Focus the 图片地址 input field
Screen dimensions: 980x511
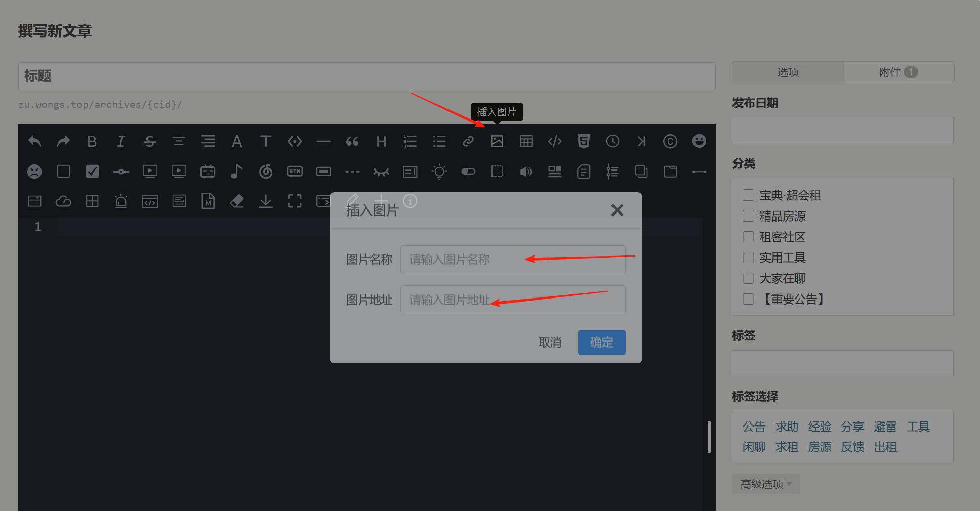click(x=513, y=300)
